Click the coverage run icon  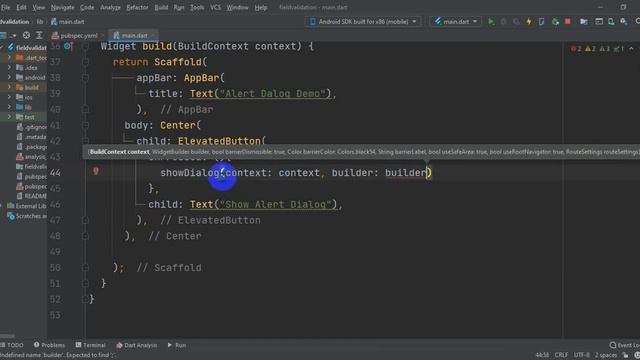click(516, 22)
